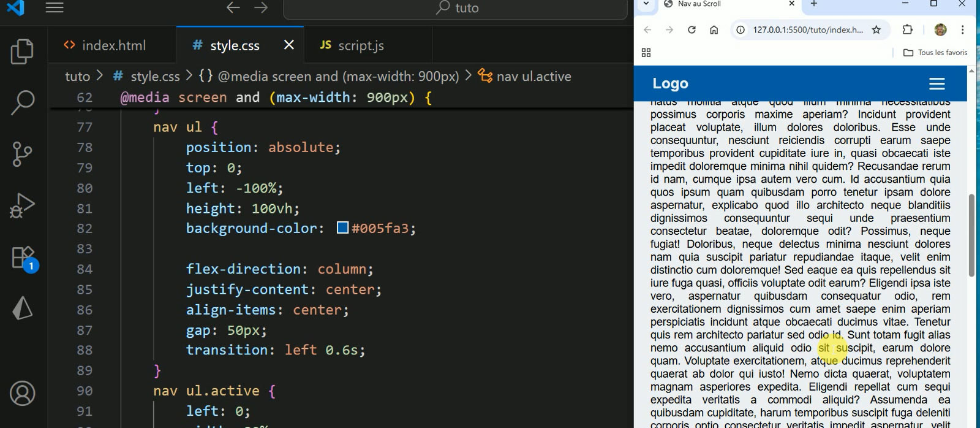Open a new browser tab
Viewport: 980px width, 428px height.
[x=814, y=4]
